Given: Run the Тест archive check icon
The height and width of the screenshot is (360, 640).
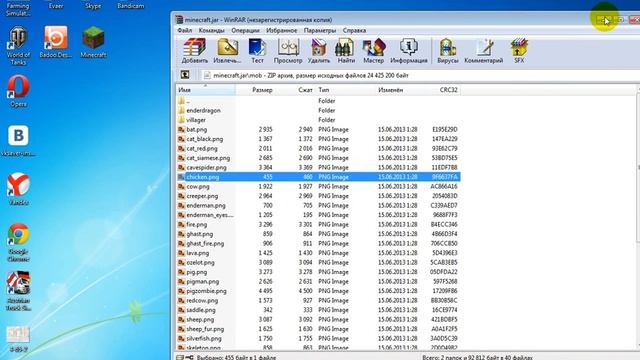Looking at the screenshot, I should coord(257,51).
